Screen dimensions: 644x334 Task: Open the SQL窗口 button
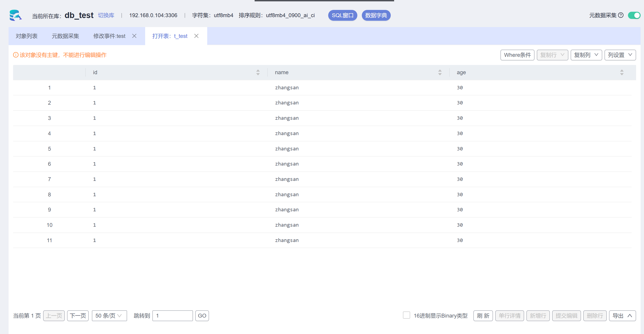(x=342, y=15)
